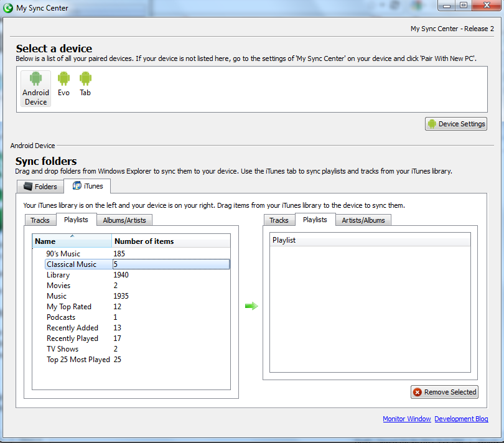Click the Device Settings gear icon
This screenshot has height=443, width=504.
(x=431, y=123)
